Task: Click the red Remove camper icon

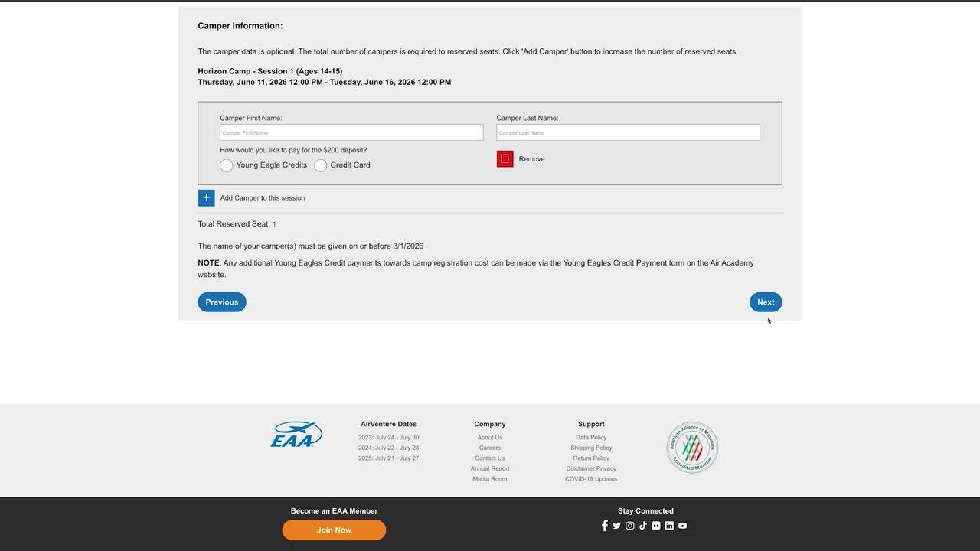Action: 505,158
